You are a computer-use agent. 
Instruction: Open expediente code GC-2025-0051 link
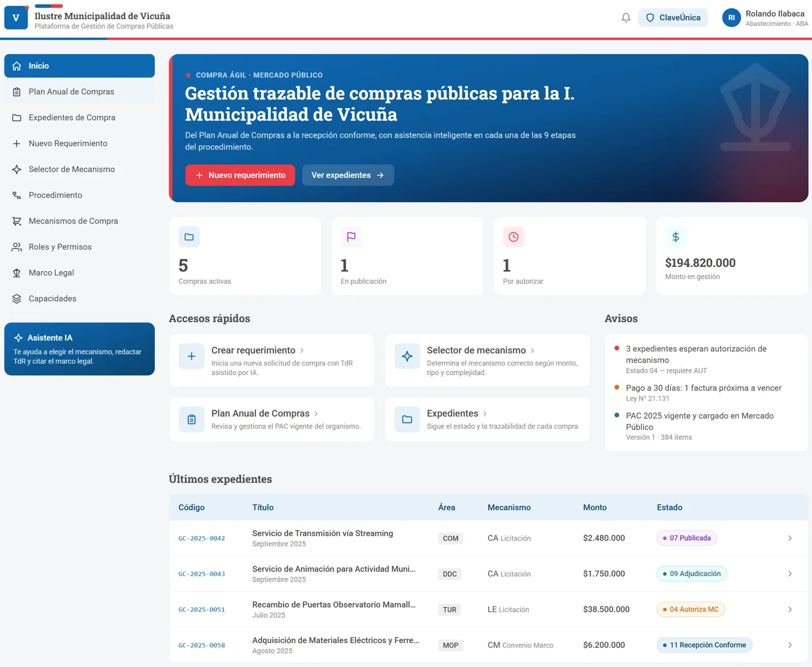[x=201, y=610]
